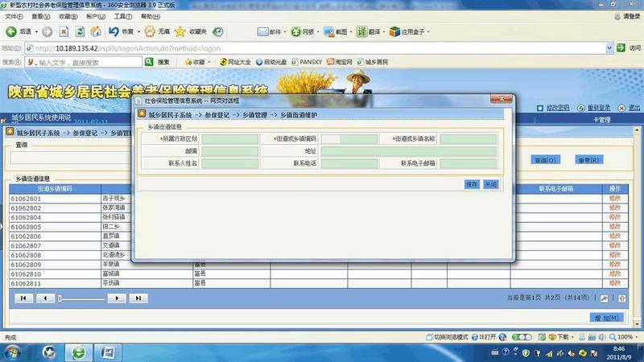
Task: Open the 启动光盘 bookmark
Action: [271, 62]
